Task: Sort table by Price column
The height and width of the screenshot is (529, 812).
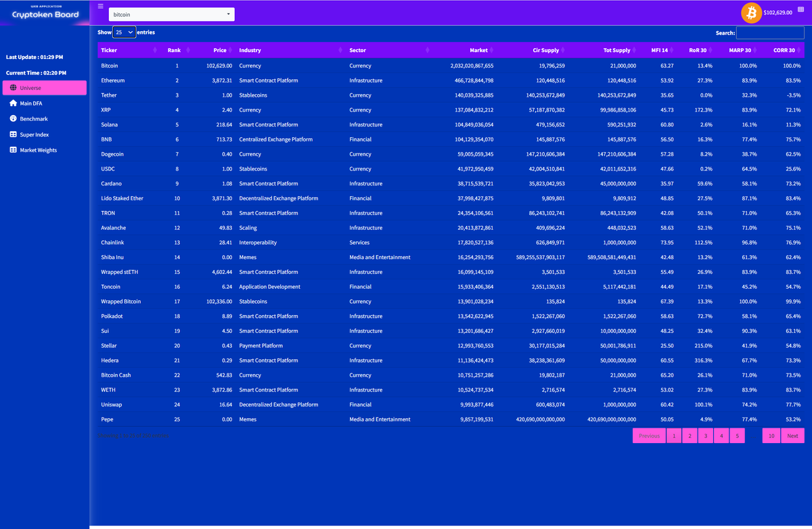Action: point(215,50)
